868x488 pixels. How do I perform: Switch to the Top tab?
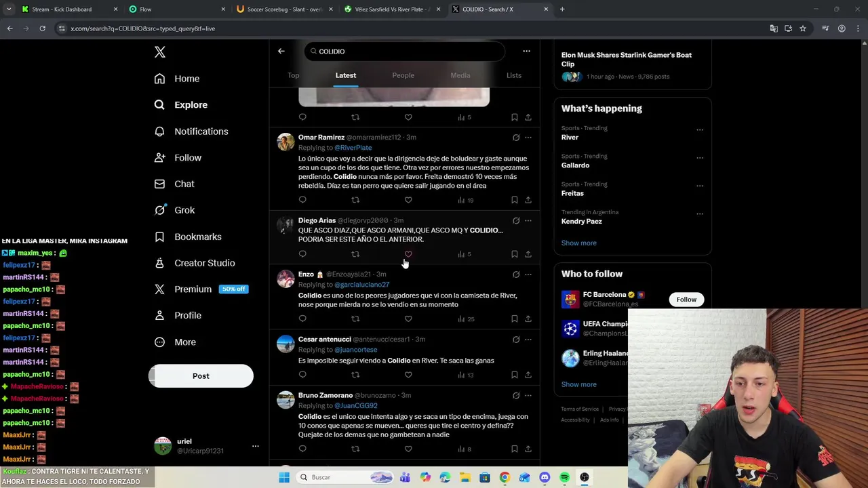293,75
